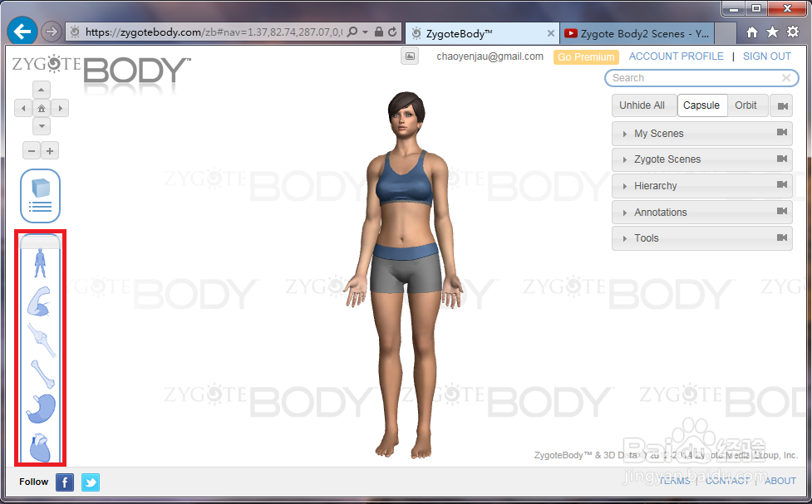Click the browser home icon
The image size is (812, 504).
[x=752, y=32]
